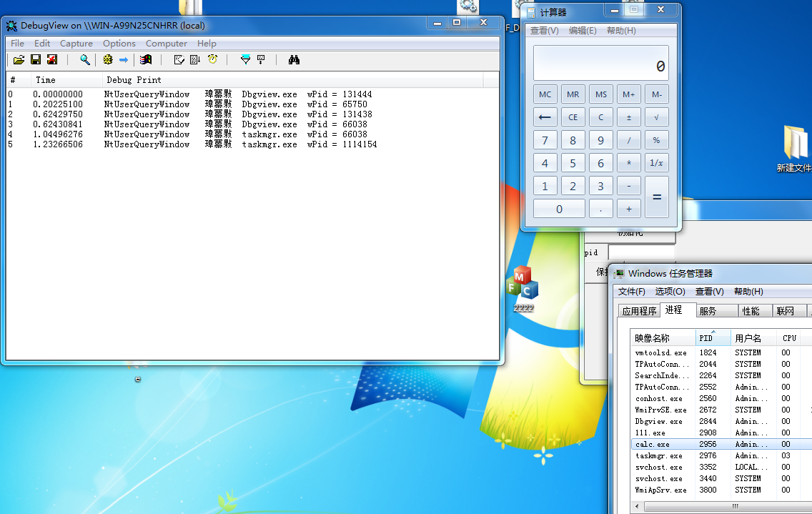812x514 pixels.
Task: Toggle the Autoscroll icon in DebugView toolbar
Action: point(194,59)
